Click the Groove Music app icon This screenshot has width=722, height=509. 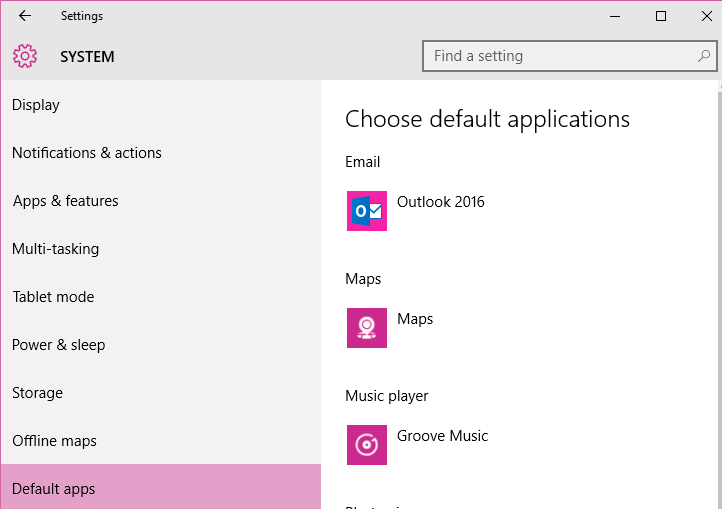coord(366,445)
